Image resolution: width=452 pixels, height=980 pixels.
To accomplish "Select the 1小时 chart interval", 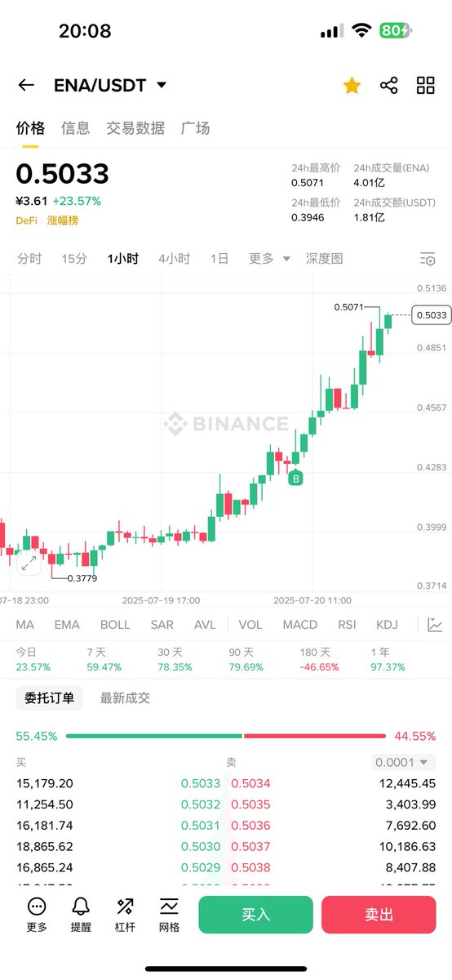I will [x=123, y=259].
